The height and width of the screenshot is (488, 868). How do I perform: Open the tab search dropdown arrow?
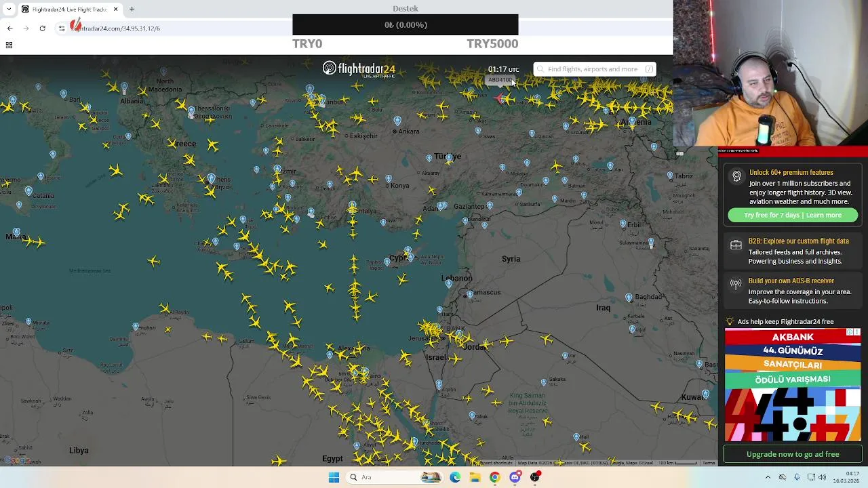pos(8,9)
